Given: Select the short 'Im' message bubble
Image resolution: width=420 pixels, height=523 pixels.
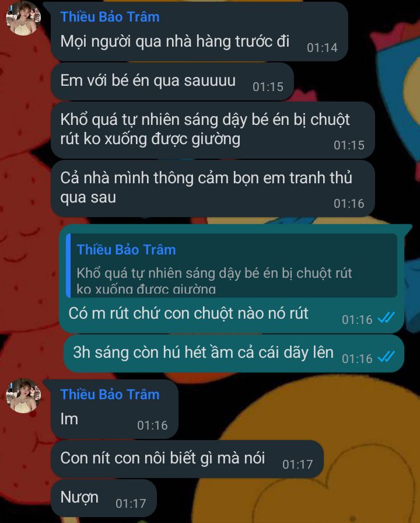Looking at the screenshot, I should point(114,409).
